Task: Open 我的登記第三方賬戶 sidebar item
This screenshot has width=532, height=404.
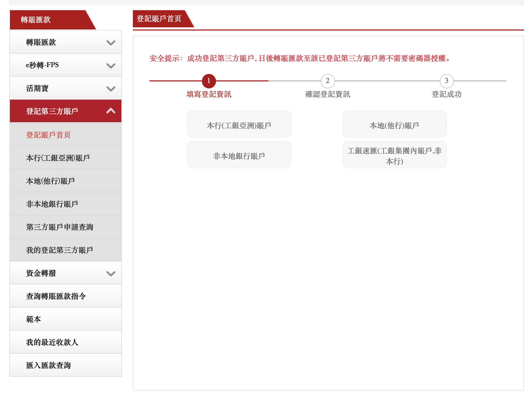Action: coord(59,250)
